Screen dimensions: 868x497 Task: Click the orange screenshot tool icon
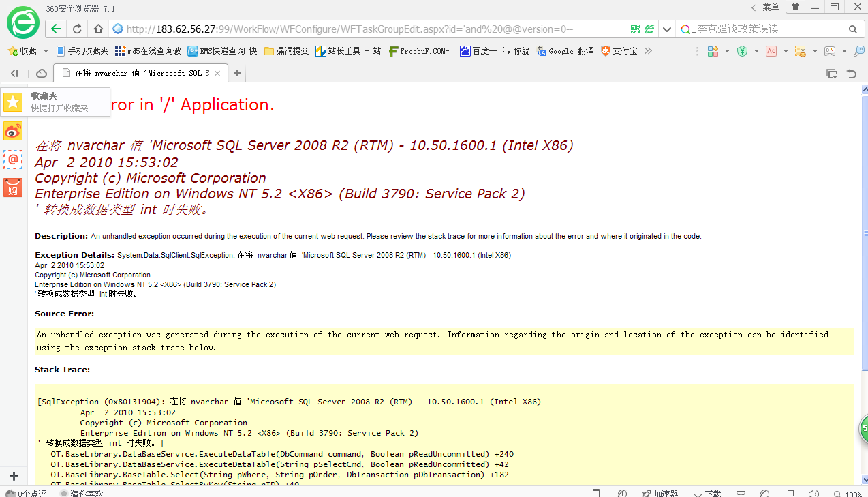[x=801, y=51]
